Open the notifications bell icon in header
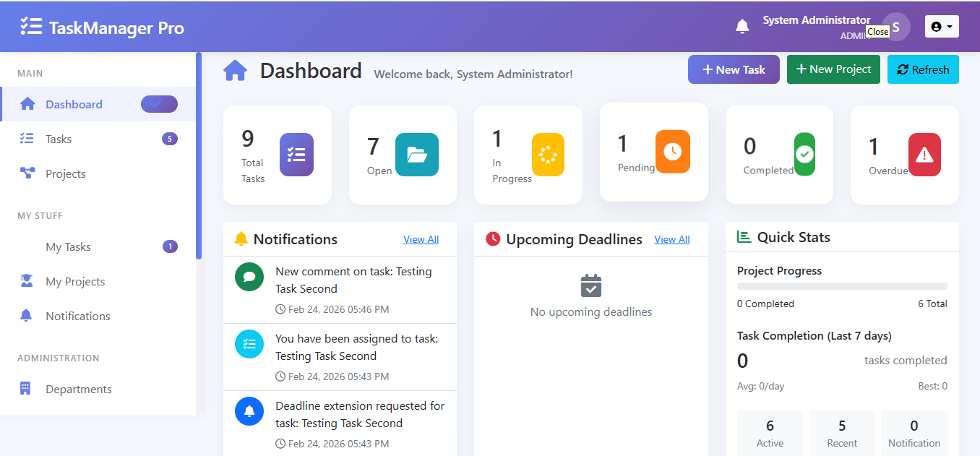Viewport: 980px width, 456px height. (742, 26)
